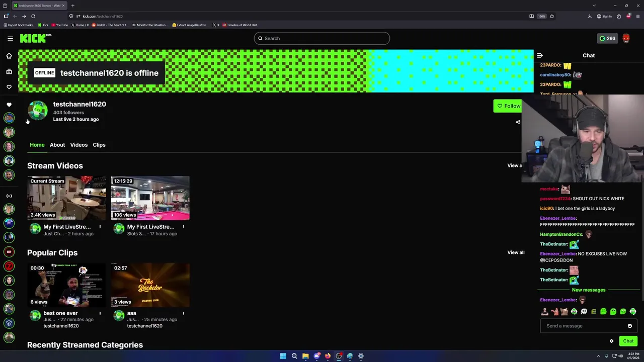Open the browser downloads panel
This screenshot has width=644, height=362.
(590, 16)
